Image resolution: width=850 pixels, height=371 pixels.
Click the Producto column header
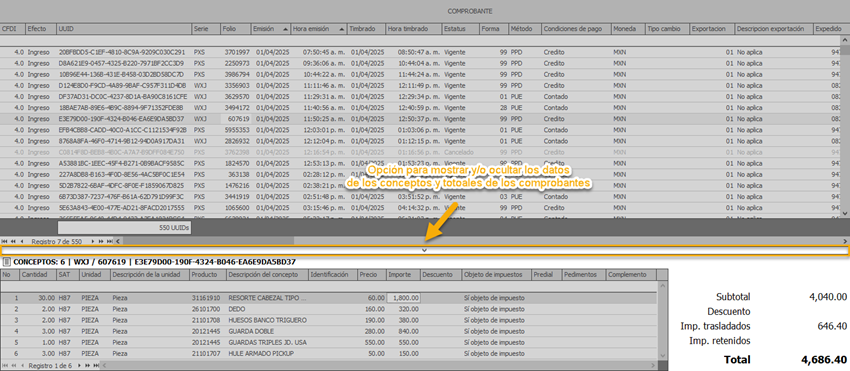[208, 275]
